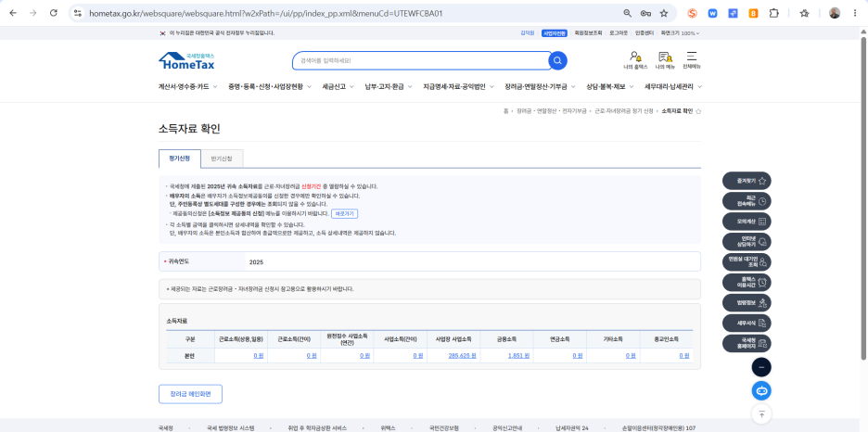The image size is (868, 432).
Task: Open the 전체메뉴 hamburger icon
Action: [692, 60]
